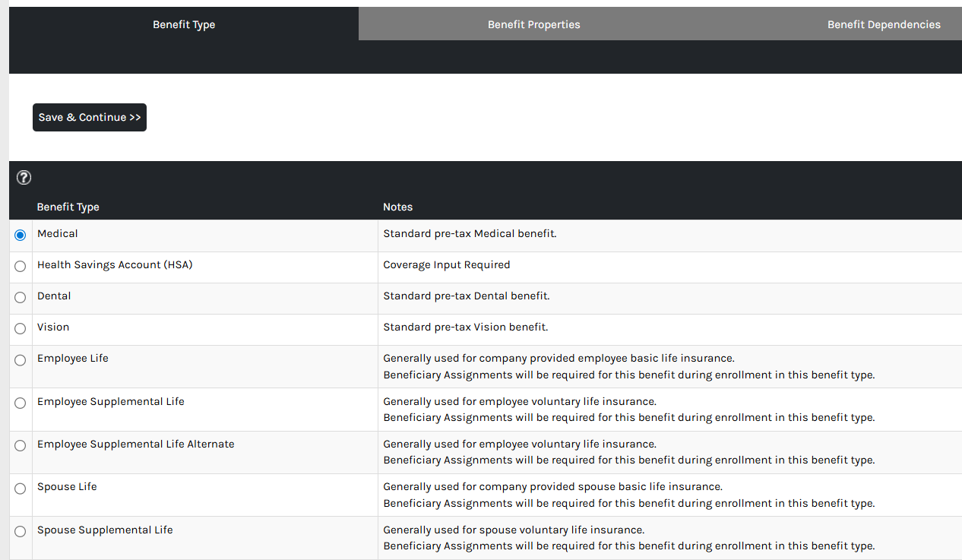Viewport: 962px width, 560px height.
Task: Click the help question mark icon
Action: coord(24,178)
